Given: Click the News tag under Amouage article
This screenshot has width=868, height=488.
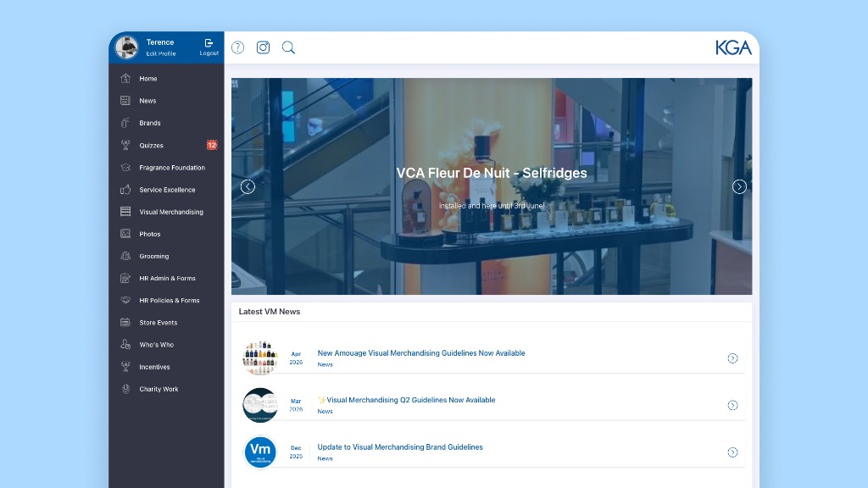Looking at the screenshot, I should point(325,364).
